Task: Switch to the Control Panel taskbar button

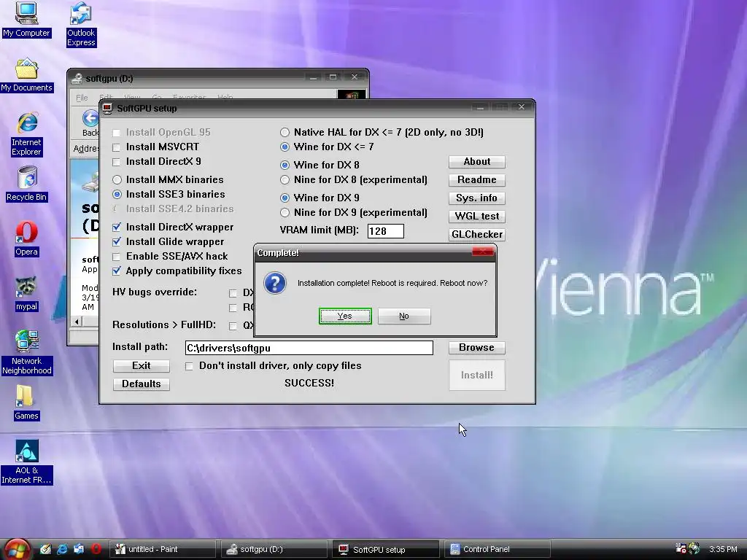Action: pos(497,549)
